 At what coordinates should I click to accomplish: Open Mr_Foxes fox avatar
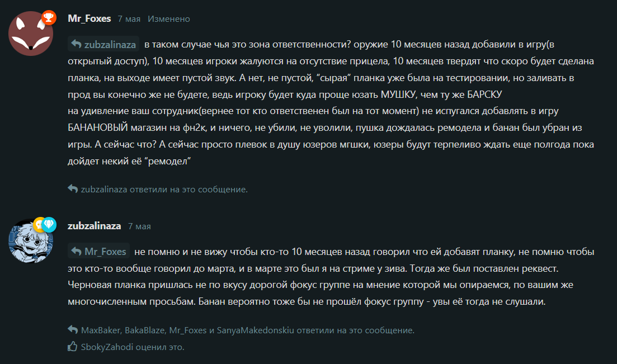click(31, 34)
